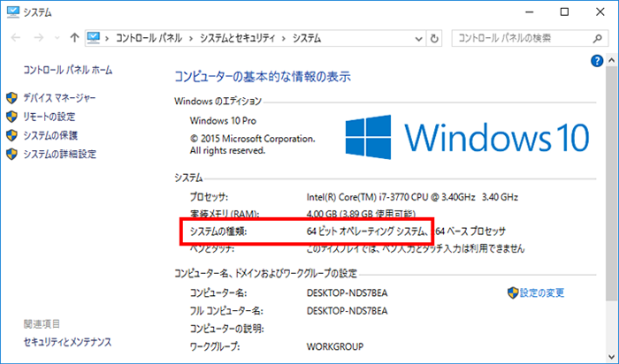Open デバイス マネージャー link
619x364 pixels.
59,98
